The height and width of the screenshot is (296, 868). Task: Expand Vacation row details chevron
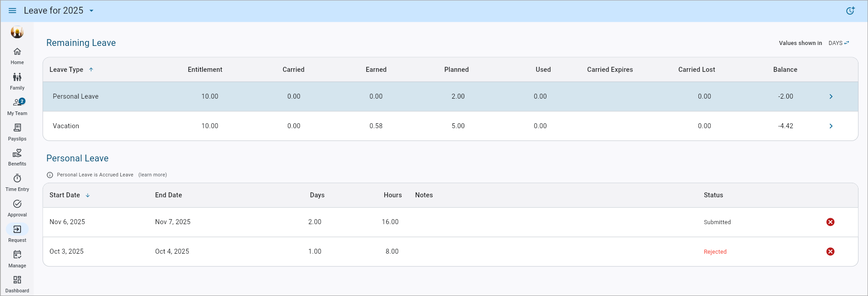click(831, 126)
